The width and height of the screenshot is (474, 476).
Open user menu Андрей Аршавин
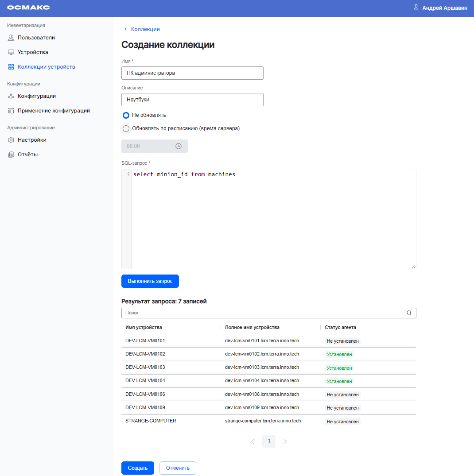point(440,8)
